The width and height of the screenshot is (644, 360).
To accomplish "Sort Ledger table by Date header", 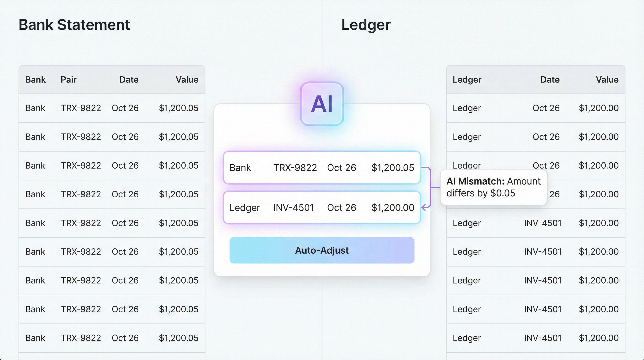I will click(550, 80).
